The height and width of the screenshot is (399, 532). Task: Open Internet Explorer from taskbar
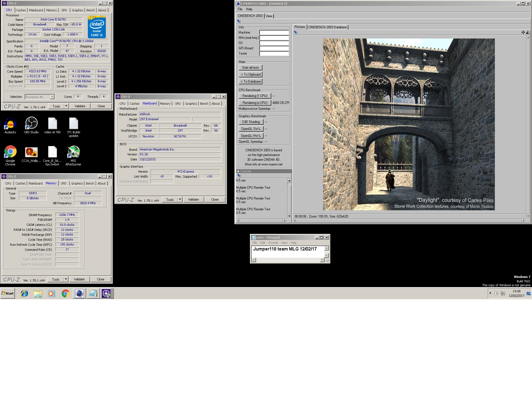click(24, 293)
